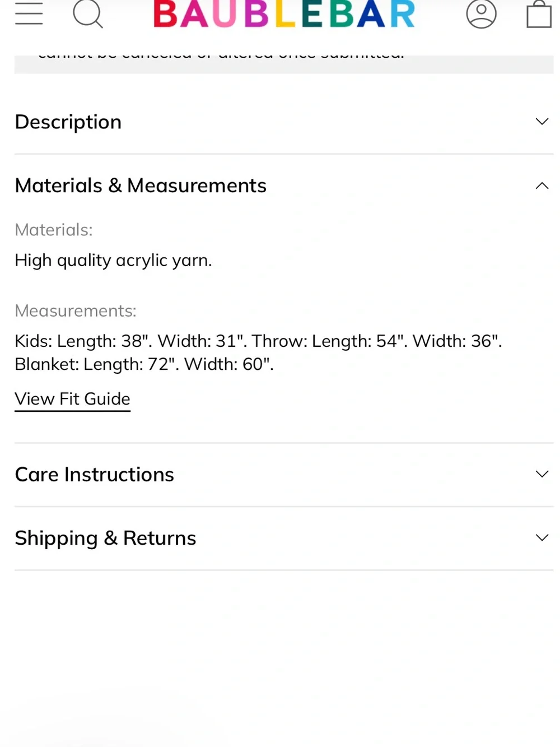Tap the magnifying glass search icon

tap(88, 13)
